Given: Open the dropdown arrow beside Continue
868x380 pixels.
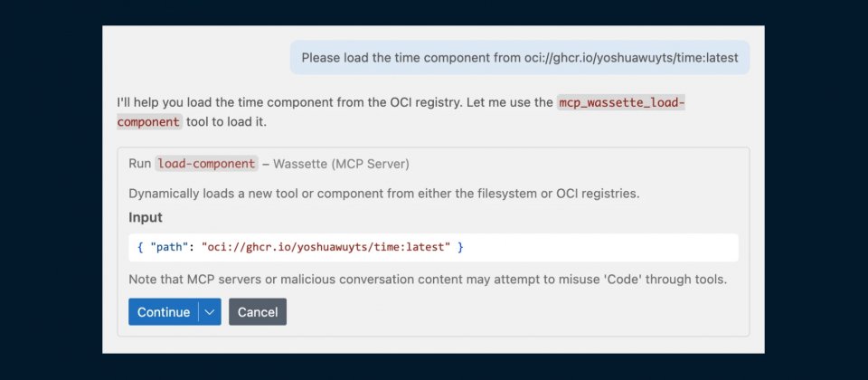Looking at the screenshot, I should pos(210,312).
